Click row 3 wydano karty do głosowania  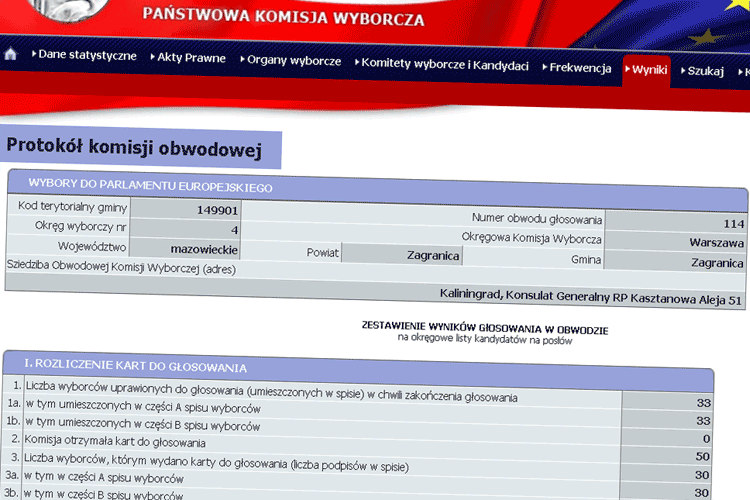click(216, 462)
